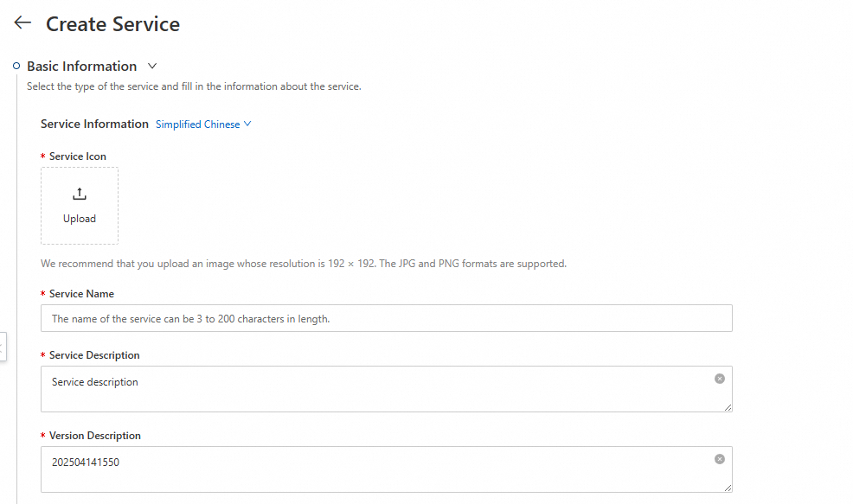Open the Simplified Chinese language dropdown
The height and width of the screenshot is (504, 853).
pos(198,124)
